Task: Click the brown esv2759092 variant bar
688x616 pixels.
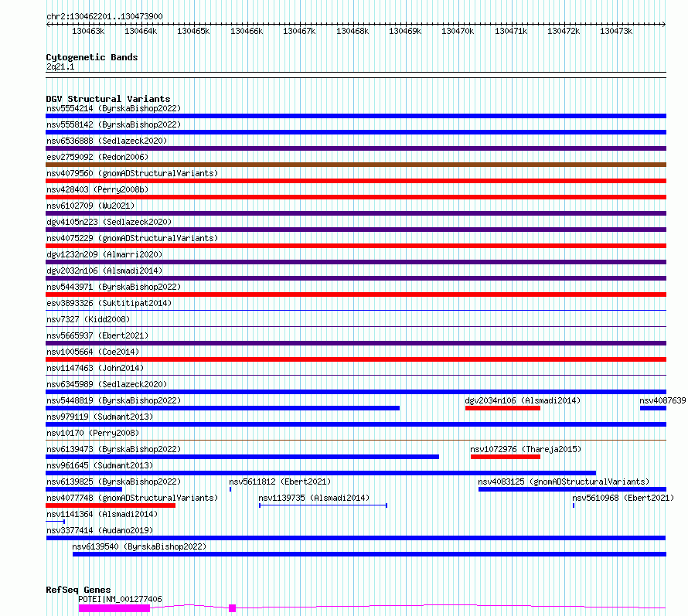Action: 356,165
